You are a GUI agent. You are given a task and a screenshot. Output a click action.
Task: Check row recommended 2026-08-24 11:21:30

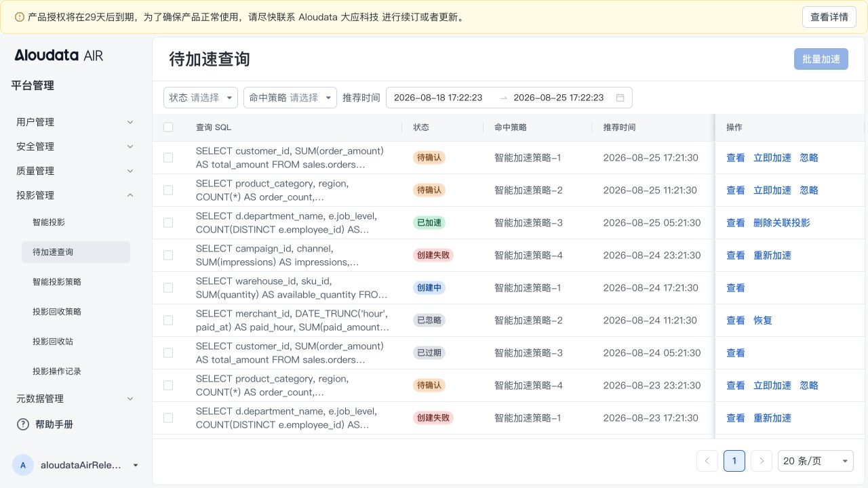pyautogui.click(x=168, y=320)
